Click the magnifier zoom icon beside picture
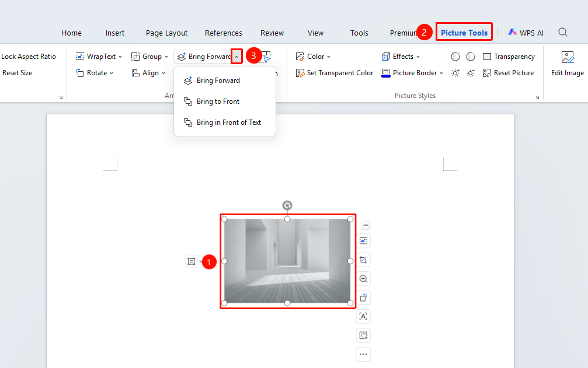The image size is (588, 368). tap(363, 279)
